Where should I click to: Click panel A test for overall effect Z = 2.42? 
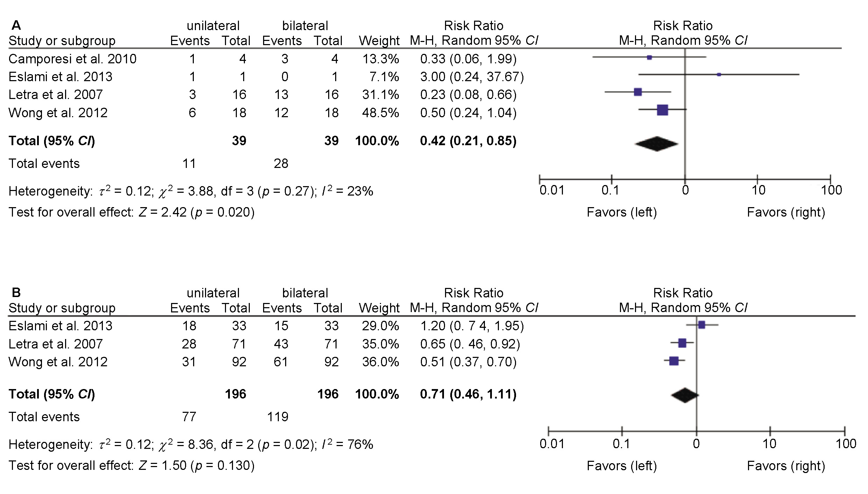point(132,212)
